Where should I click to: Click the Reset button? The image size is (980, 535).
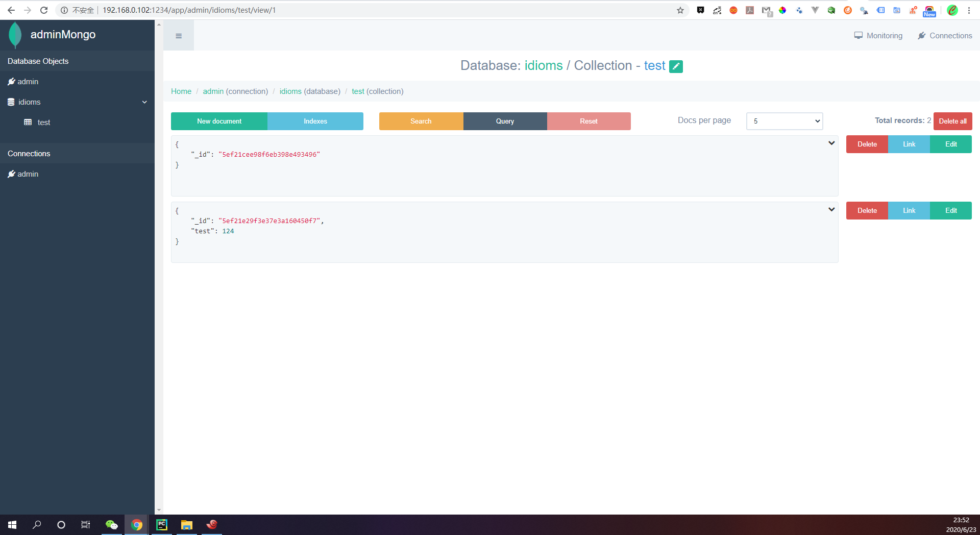tap(589, 121)
